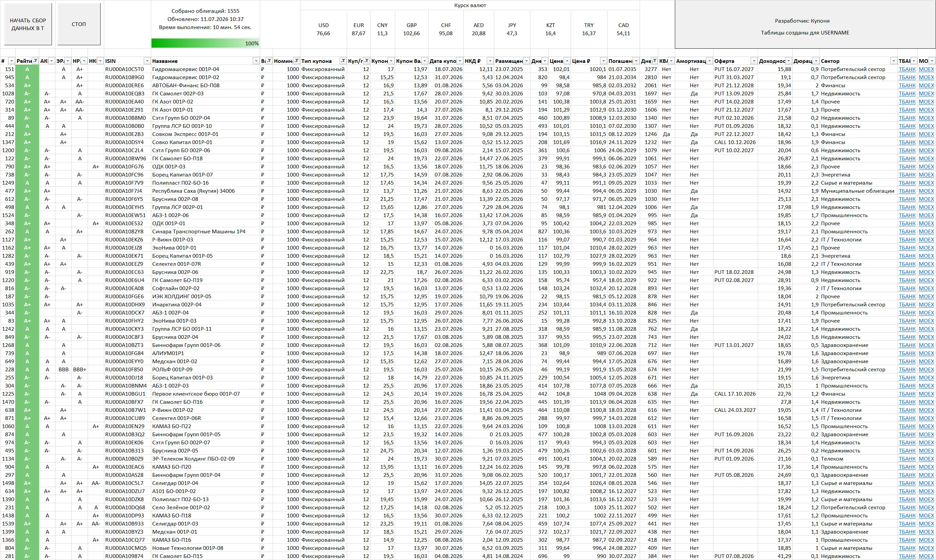Select the name cell АВТОБАН-Финанс БО-П08
This screenshot has width=936, height=560.
pos(205,86)
